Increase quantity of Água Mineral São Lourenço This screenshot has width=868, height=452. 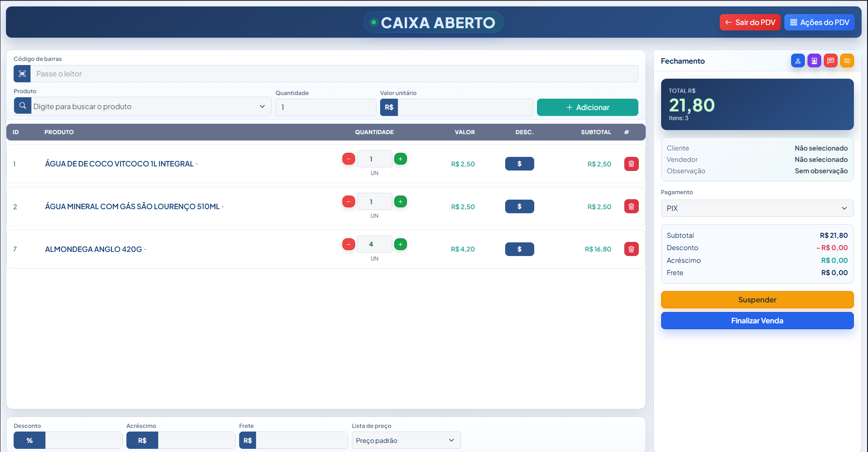tap(401, 201)
